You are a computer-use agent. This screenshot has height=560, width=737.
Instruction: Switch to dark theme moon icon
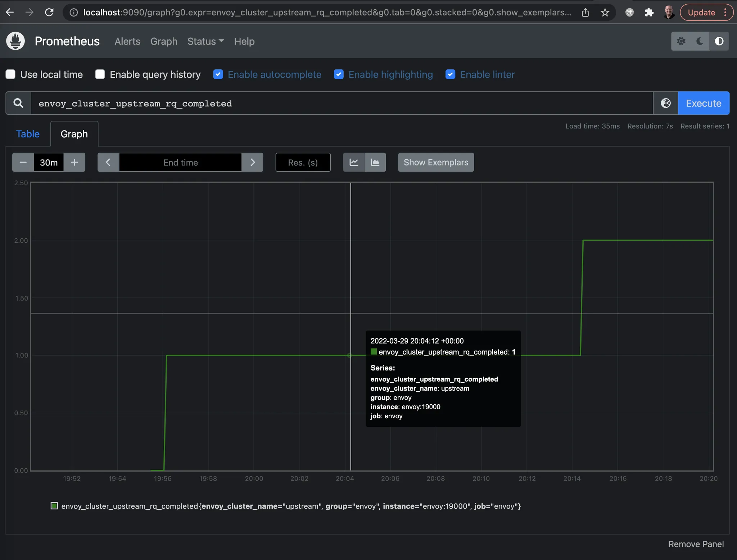[700, 41]
